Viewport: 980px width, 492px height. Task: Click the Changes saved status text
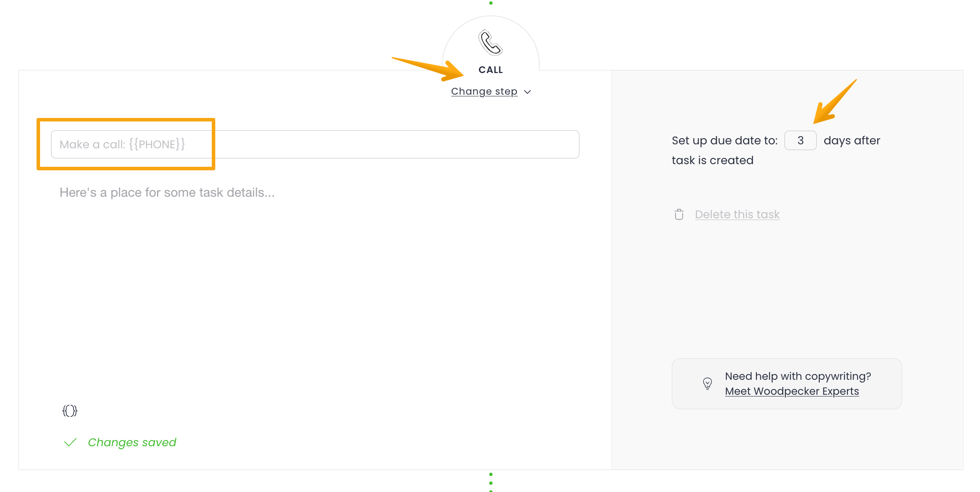coord(132,442)
